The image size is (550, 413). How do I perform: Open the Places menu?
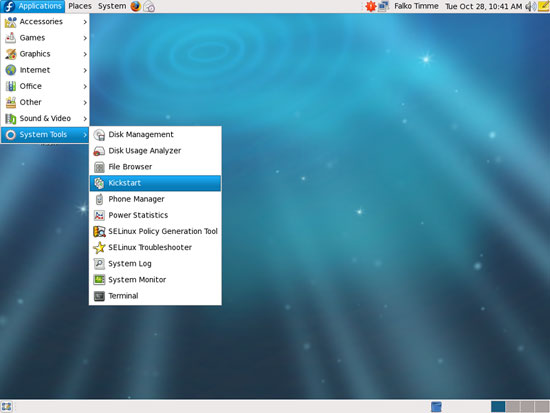[x=80, y=6]
